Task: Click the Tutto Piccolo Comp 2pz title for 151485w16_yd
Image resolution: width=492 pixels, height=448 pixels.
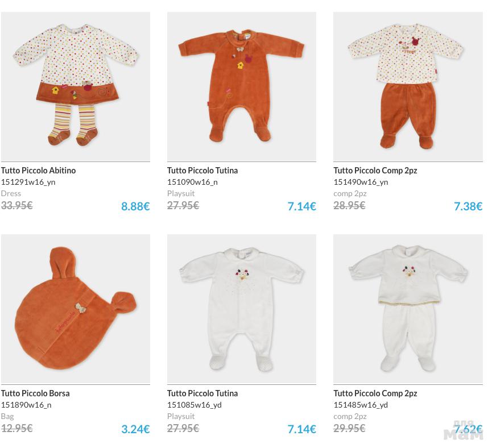Action: (x=375, y=393)
